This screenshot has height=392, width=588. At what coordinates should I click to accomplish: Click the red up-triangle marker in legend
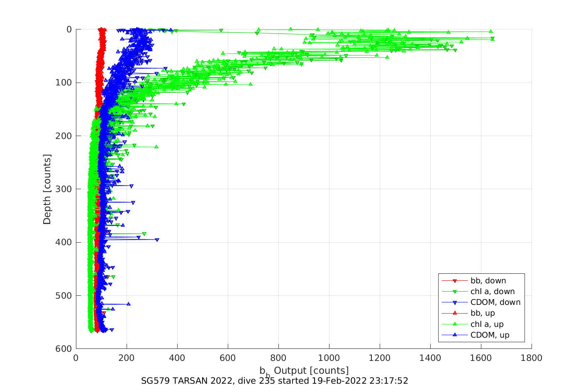(x=454, y=313)
